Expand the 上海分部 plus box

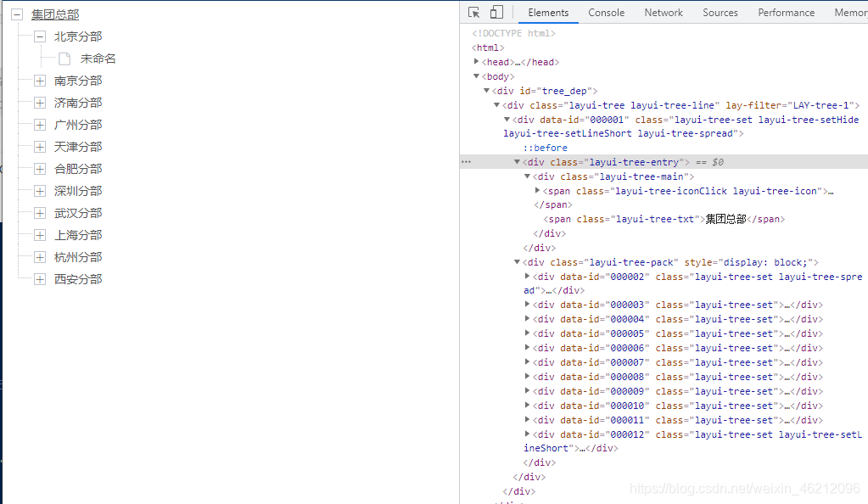[x=40, y=235]
